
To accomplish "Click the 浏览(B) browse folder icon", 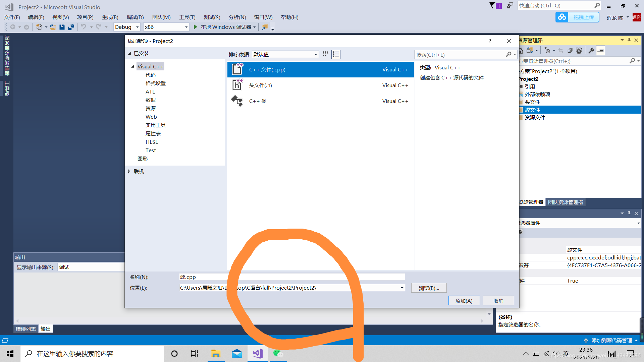I will [429, 288].
